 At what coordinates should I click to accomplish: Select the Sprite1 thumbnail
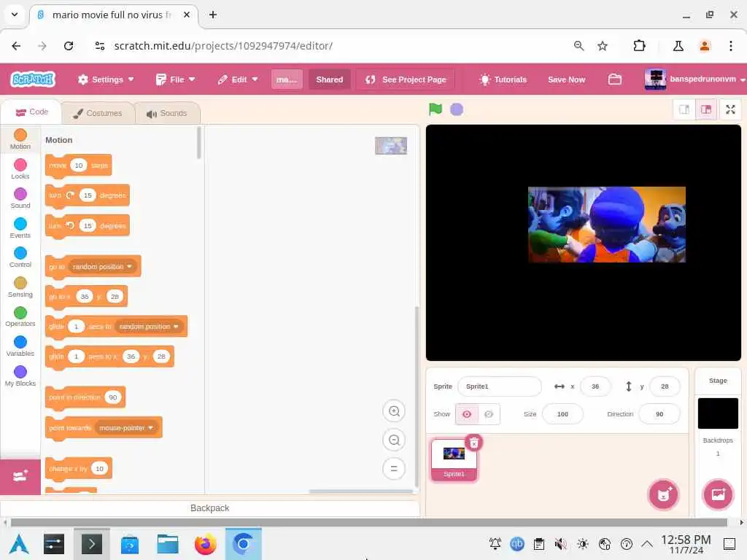click(x=454, y=460)
